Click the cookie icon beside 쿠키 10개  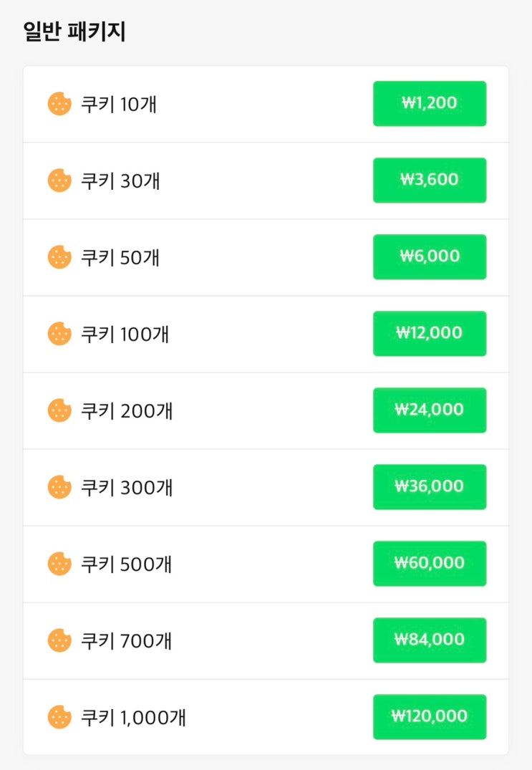[x=59, y=104]
